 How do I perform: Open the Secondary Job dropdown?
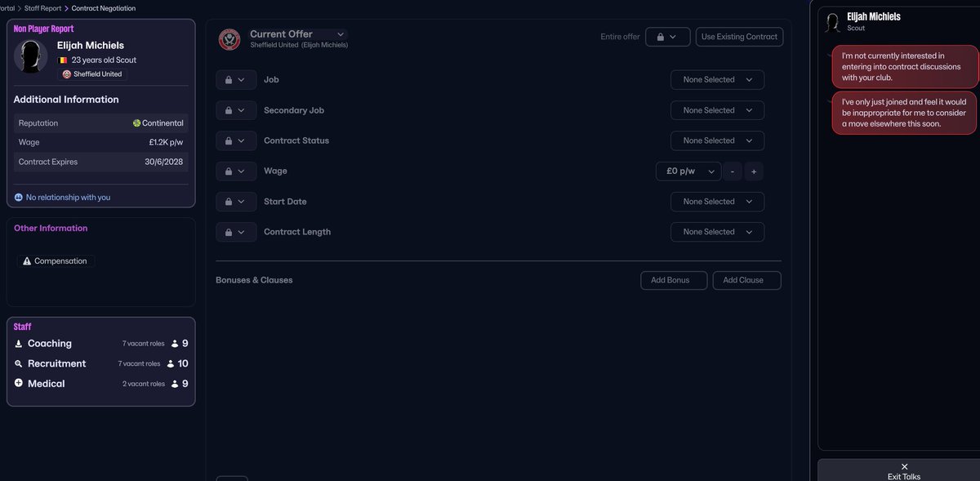(x=717, y=110)
